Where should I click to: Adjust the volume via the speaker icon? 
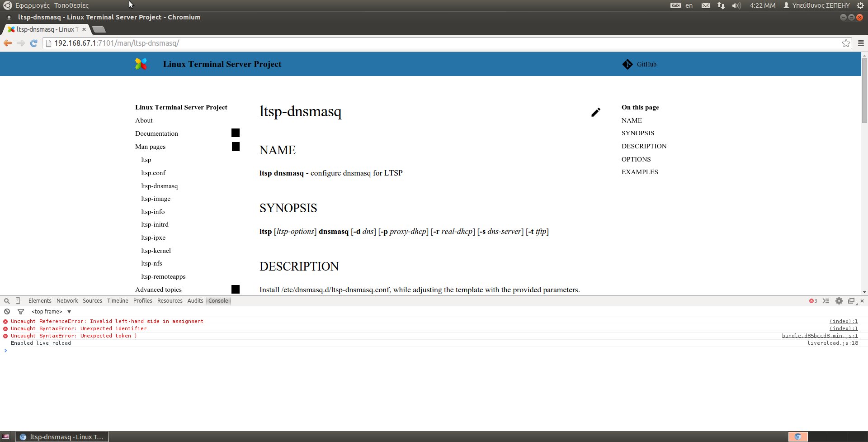coord(736,5)
